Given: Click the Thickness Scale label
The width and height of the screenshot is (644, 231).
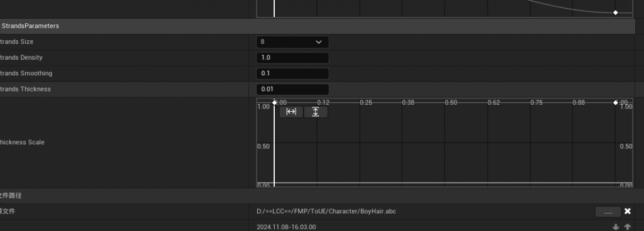Looking at the screenshot, I should 22,142.
